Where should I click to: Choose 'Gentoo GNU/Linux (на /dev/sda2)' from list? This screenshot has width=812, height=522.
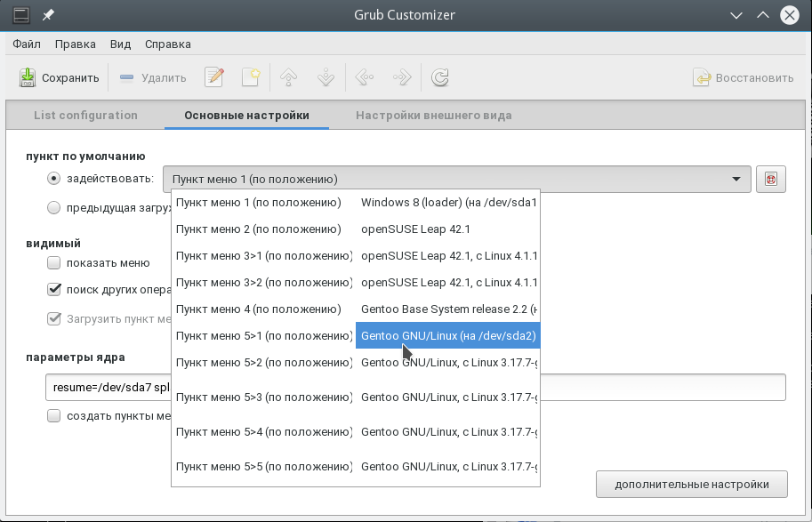pos(448,335)
